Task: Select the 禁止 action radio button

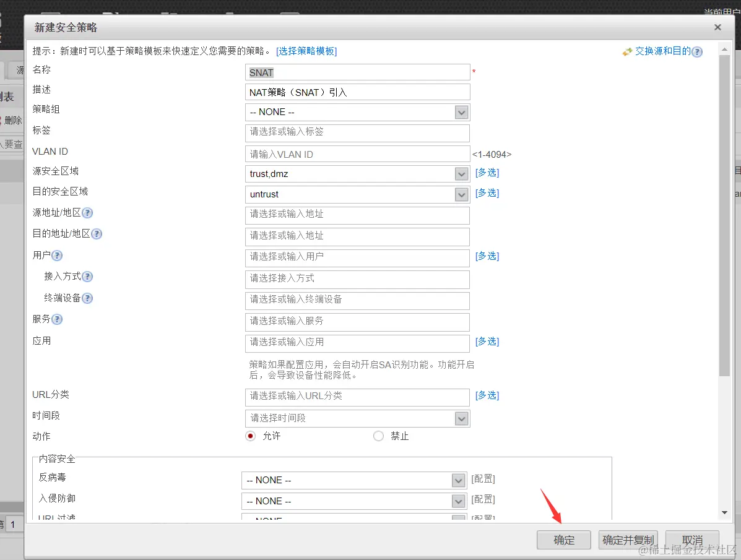Action: click(x=378, y=436)
